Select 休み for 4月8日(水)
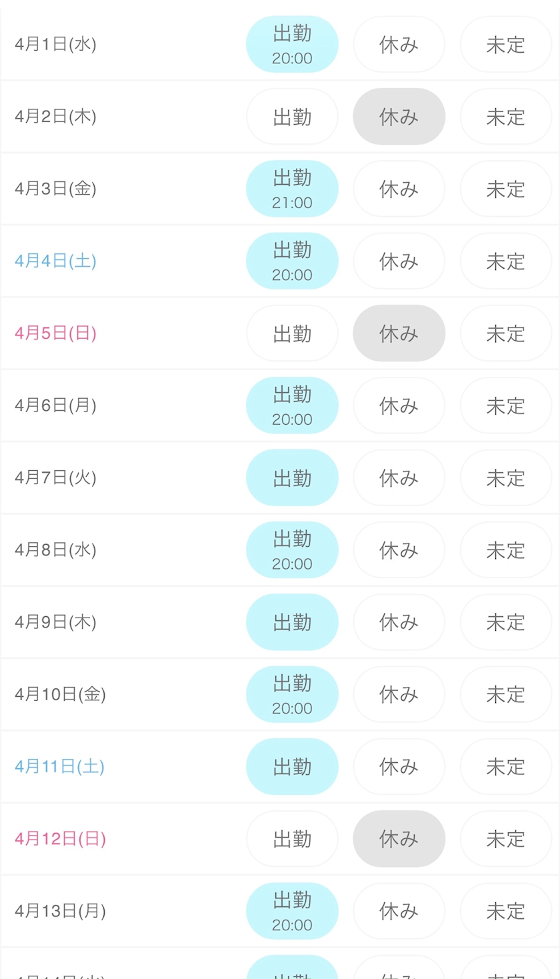 coord(399,550)
